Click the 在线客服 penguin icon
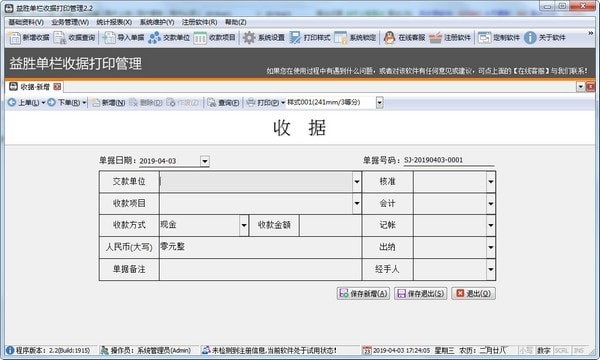The image size is (600, 360). pos(389,38)
